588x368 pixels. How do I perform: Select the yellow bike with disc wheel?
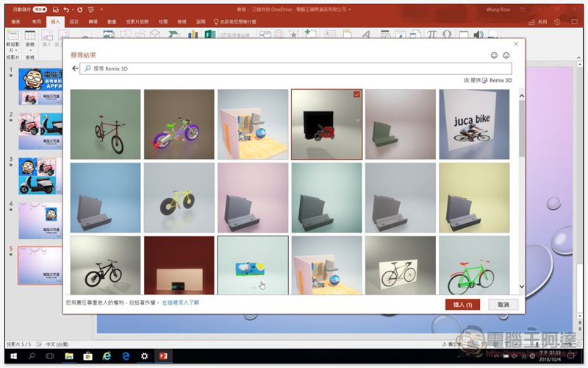[179, 197]
